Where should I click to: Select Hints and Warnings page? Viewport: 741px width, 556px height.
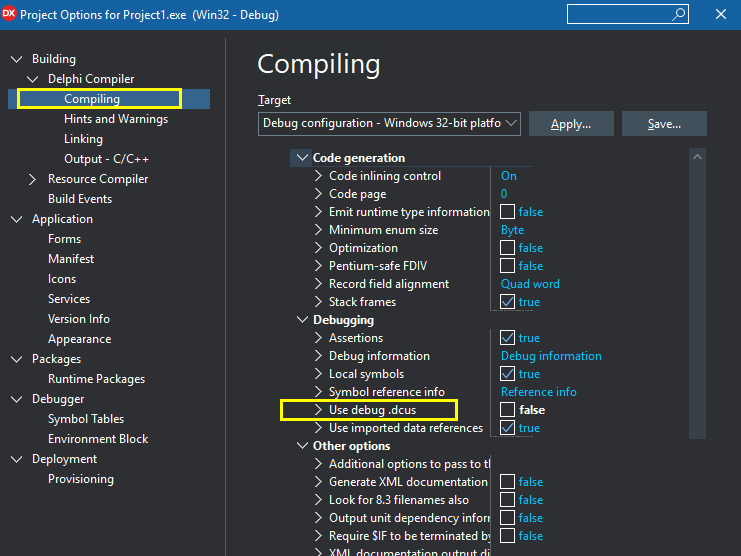[x=116, y=119]
